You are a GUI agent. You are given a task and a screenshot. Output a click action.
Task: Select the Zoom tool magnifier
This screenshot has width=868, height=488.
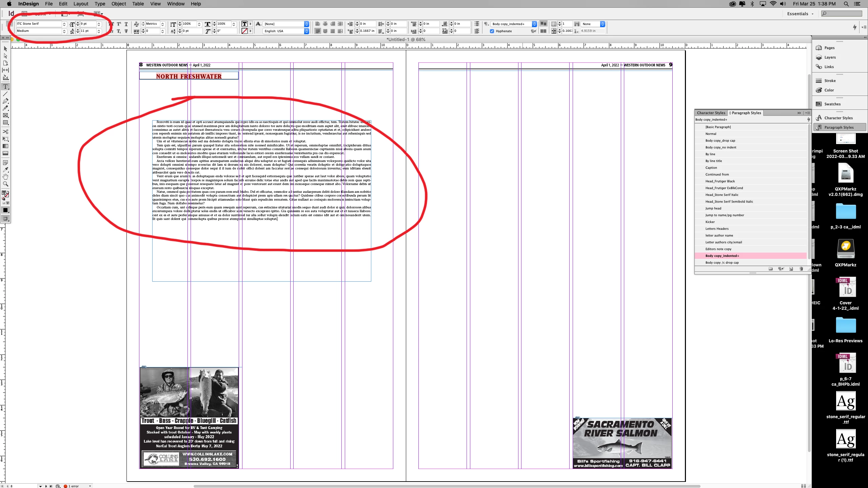click(x=5, y=184)
